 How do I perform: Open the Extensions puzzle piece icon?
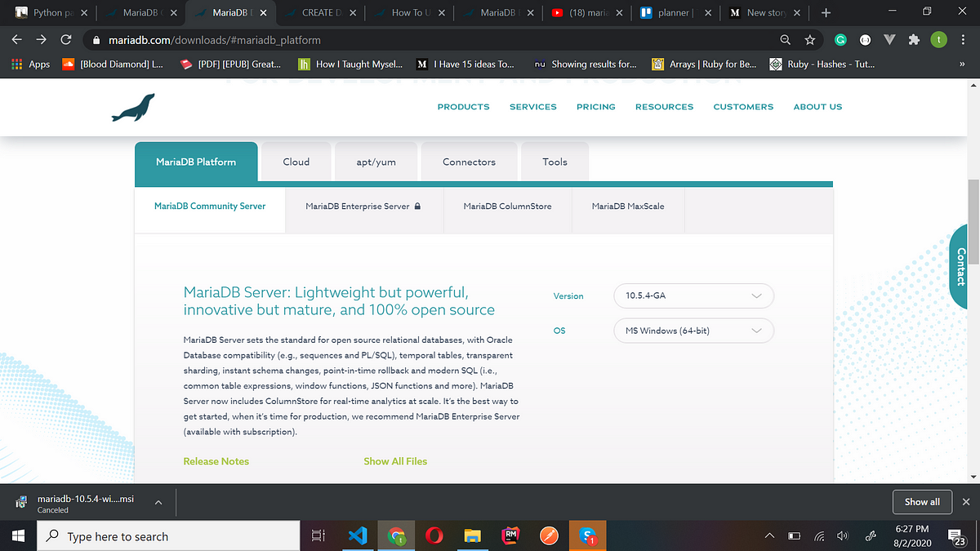click(x=913, y=39)
